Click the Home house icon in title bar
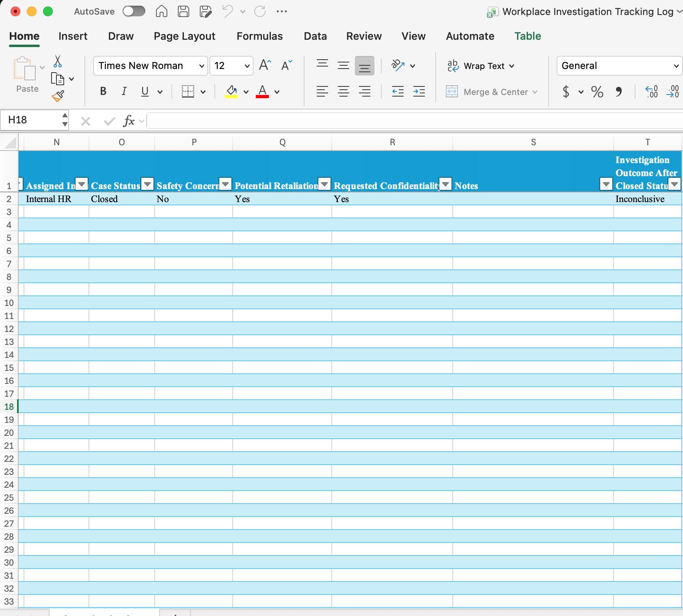Image resolution: width=683 pixels, height=616 pixels. tap(162, 11)
